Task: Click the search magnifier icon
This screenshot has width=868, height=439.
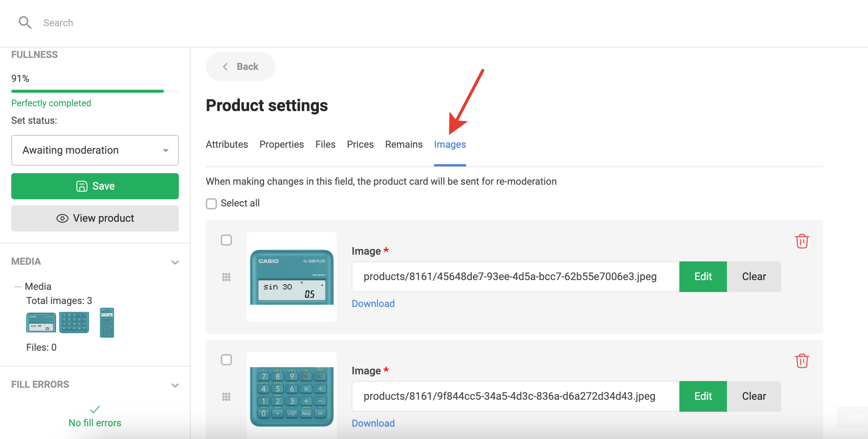Action: pyautogui.click(x=25, y=23)
